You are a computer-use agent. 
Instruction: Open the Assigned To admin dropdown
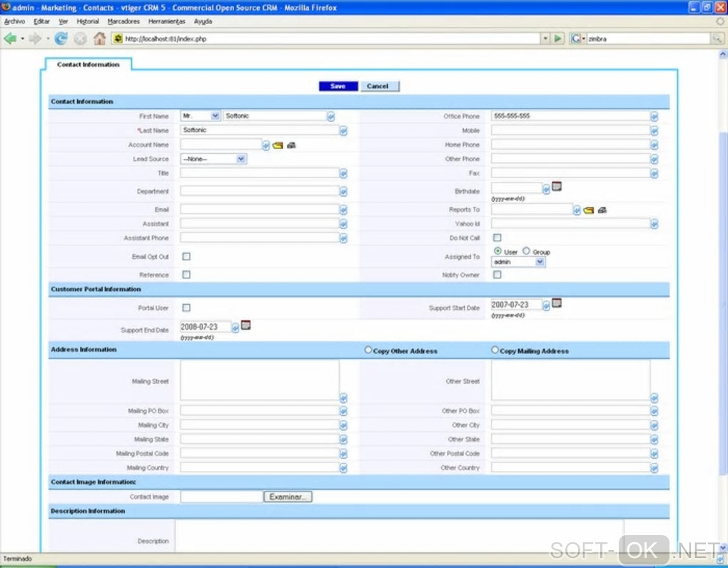518,262
